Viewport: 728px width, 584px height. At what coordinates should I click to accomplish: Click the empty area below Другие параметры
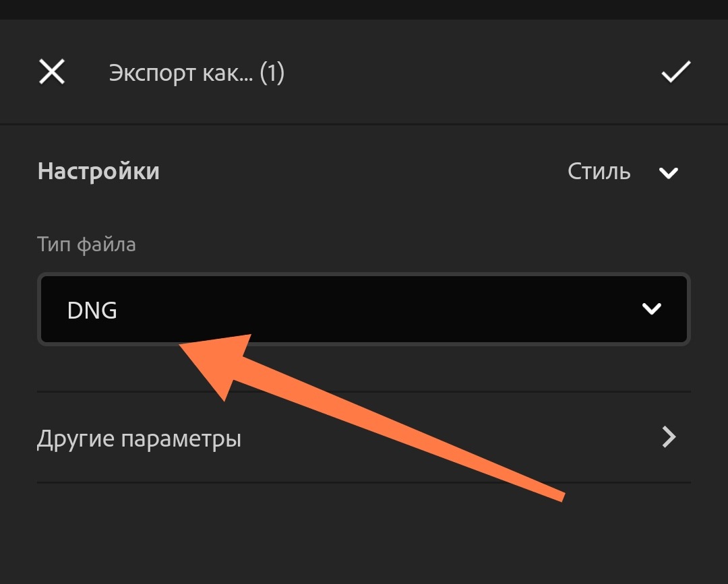[364, 533]
